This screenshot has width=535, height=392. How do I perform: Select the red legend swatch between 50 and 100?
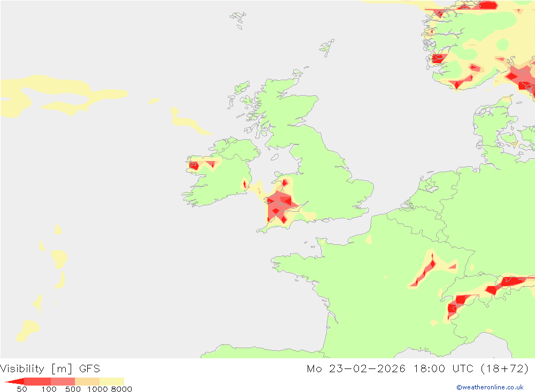pos(37,381)
